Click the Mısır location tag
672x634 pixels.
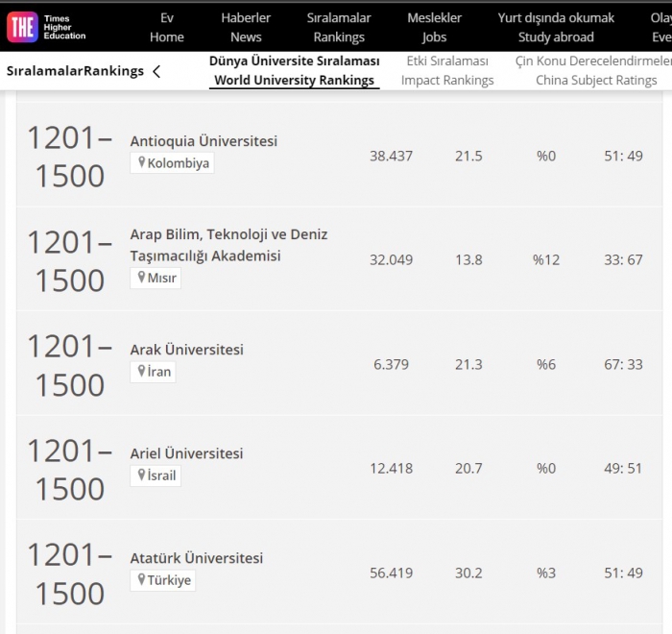coord(156,278)
